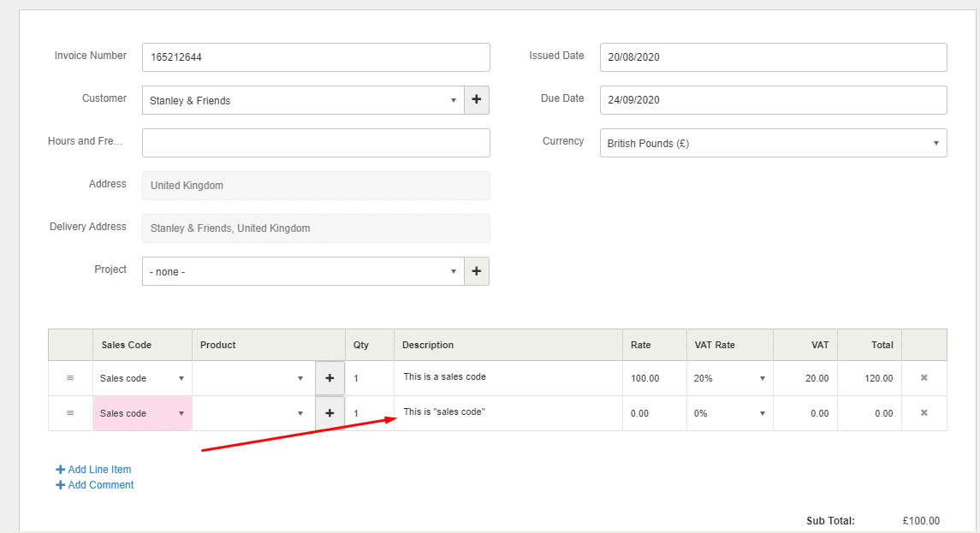Click the plus button beside Customer field
Screen dimensions: 980x533
[x=477, y=100]
